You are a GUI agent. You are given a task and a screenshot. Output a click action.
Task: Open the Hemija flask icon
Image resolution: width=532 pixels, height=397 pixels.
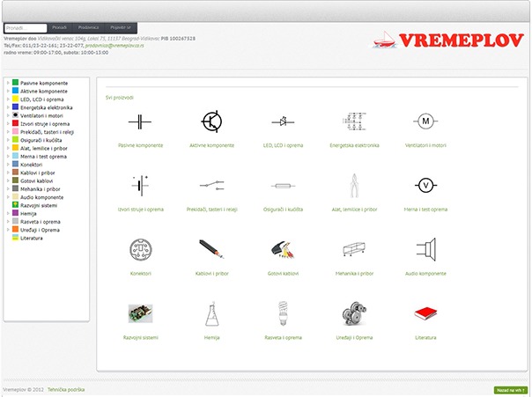coord(211,312)
